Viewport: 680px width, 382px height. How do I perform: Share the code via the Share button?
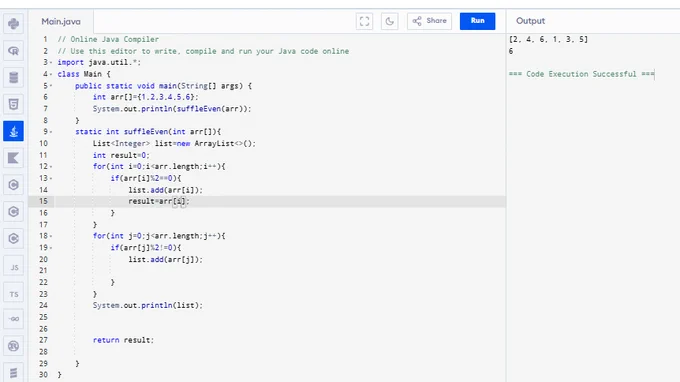coord(429,21)
